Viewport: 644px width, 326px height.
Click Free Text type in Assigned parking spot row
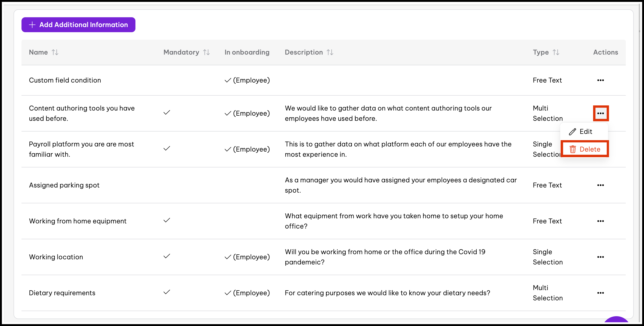tap(547, 185)
